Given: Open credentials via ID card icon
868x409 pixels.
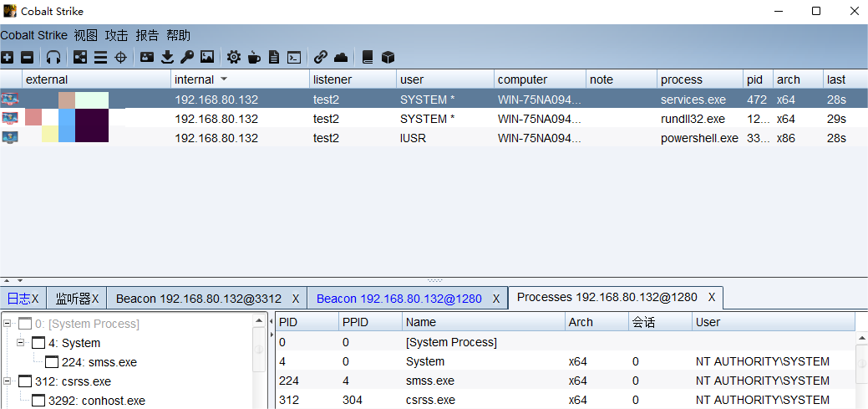Looking at the screenshot, I should [x=147, y=57].
